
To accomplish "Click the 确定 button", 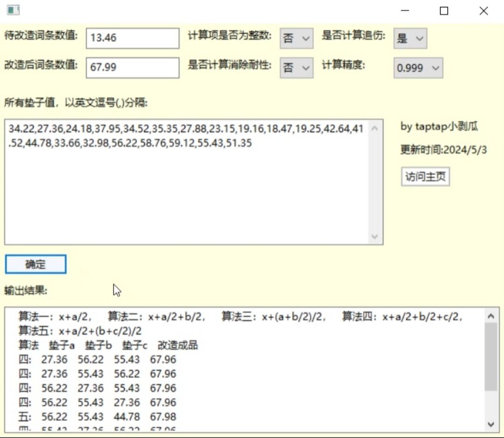I will (x=35, y=264).
